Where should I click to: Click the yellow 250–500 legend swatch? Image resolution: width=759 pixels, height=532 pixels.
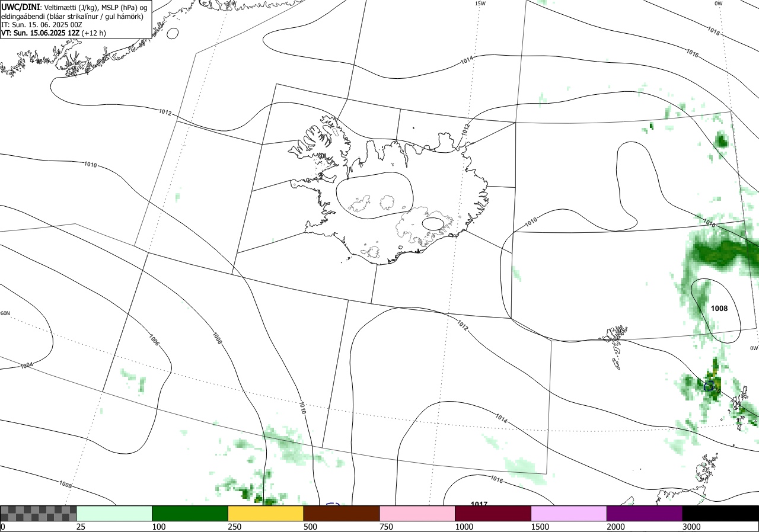point(266,513)
